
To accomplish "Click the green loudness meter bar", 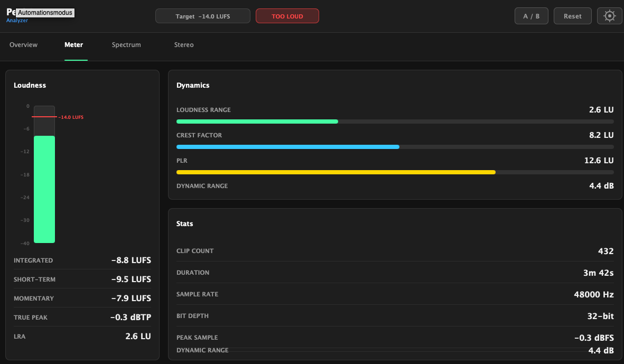I will (44, 189).
